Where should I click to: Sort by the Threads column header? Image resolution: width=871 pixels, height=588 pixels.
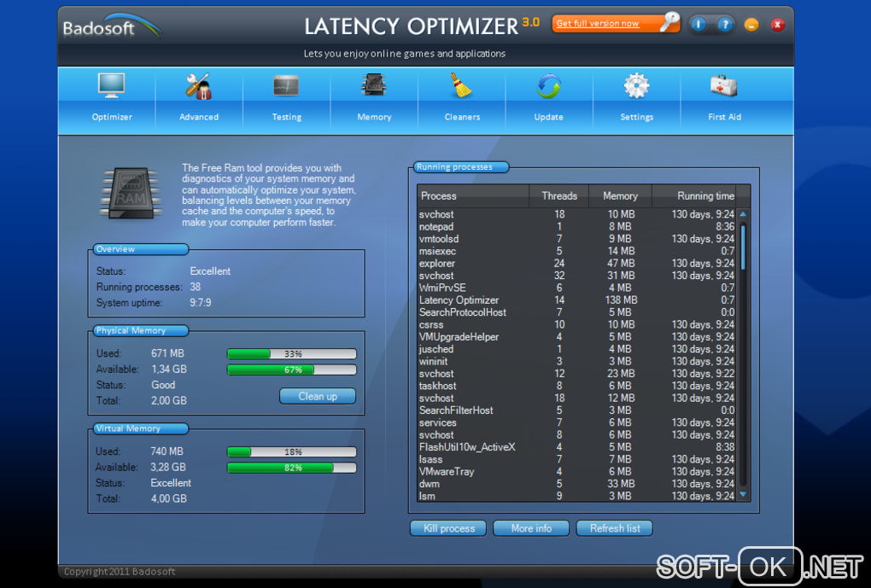[558, 196]
